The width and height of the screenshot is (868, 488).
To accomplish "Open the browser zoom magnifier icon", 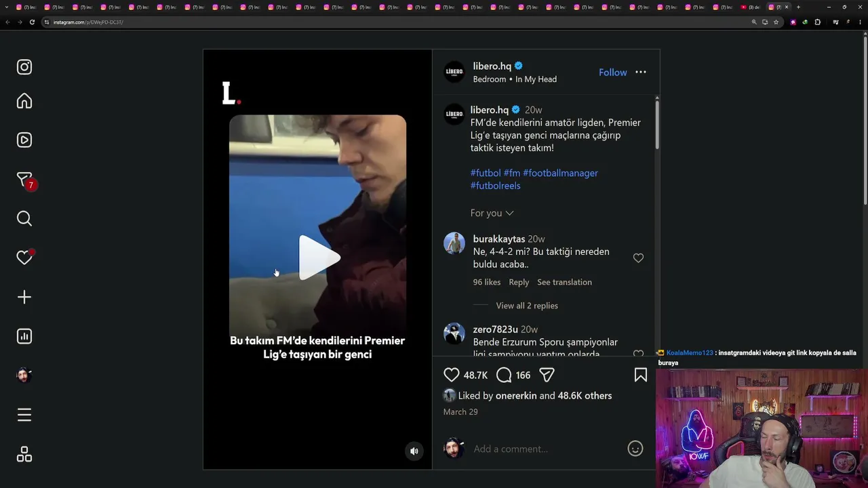I will pos(754,22).
